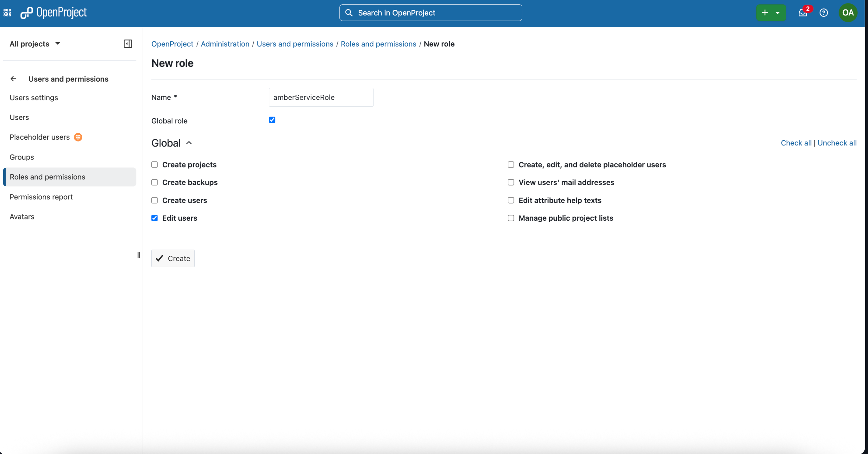Click the New role breadcrumb text
Screen dimensions: 868x454
coord(439,44)
